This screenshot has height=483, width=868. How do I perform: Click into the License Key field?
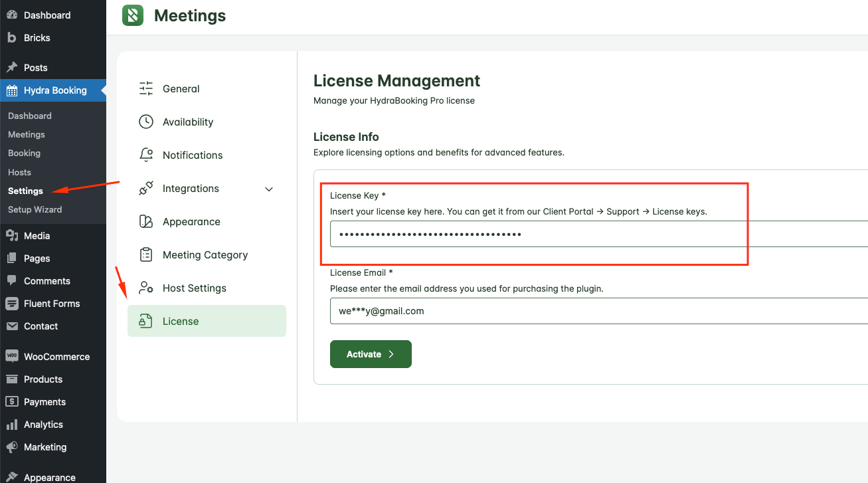click(x=599, y=234)
